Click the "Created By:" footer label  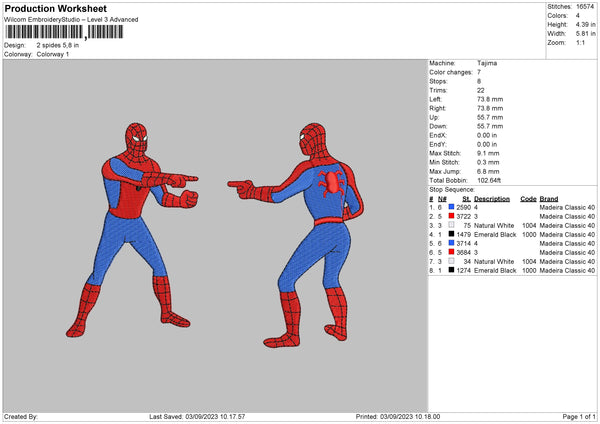[x=21, y=416]
